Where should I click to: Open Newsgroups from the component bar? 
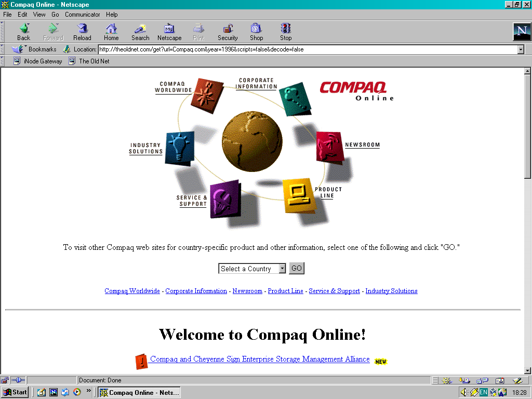coord(482,381)
